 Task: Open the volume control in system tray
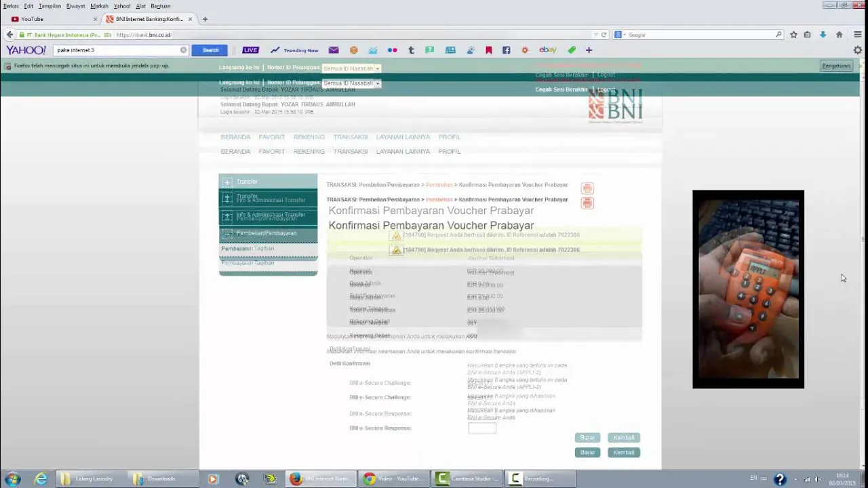817,479
